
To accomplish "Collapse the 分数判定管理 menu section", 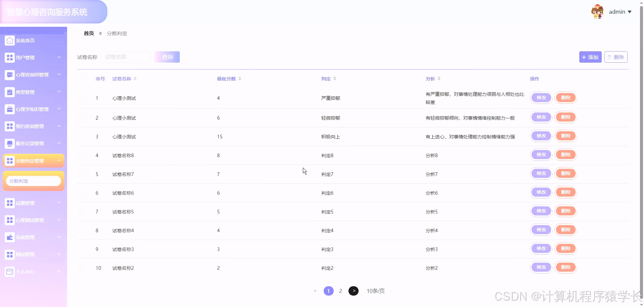I will [59, 160].
